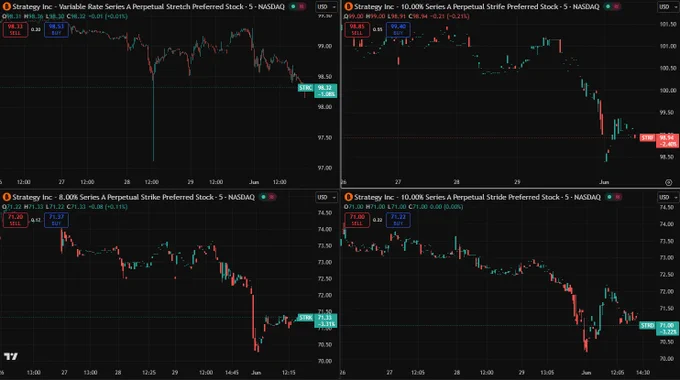Click green market status dot on Stride chart
This screenshot has height=380, width=680.
coord(609,197)
